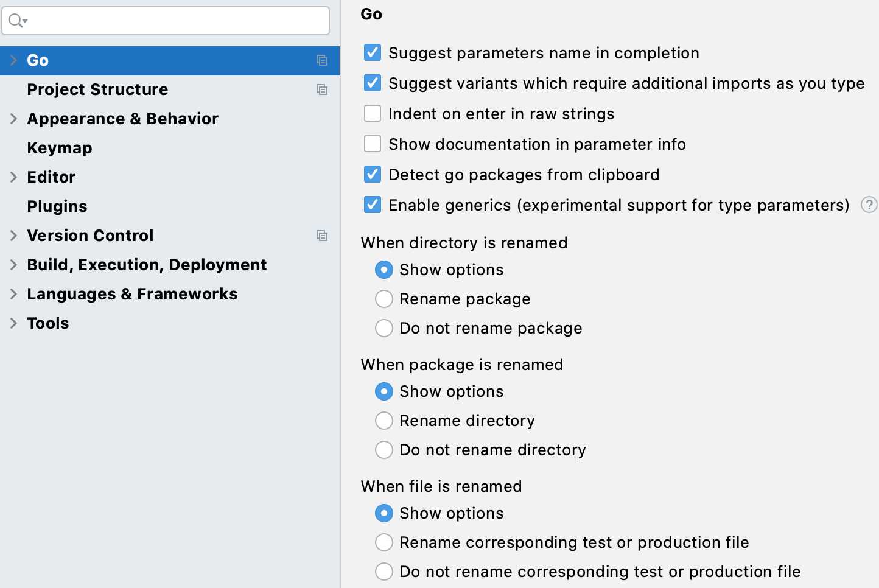The height and width of the screenshot is (588, 879).
Task: Select Go in the settings tree
Action: (170, 60)
